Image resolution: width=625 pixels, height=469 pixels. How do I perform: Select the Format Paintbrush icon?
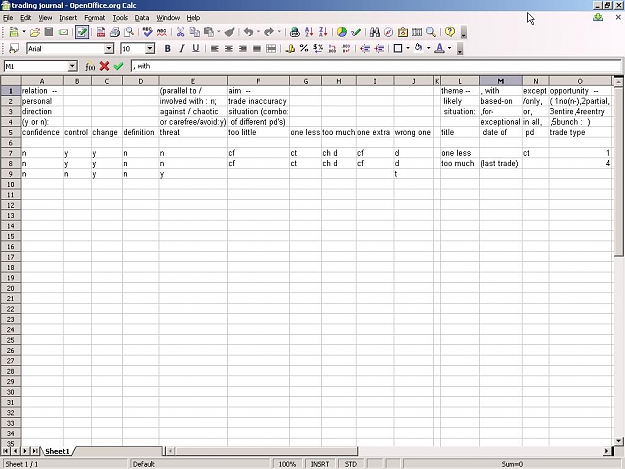point(229,32)
